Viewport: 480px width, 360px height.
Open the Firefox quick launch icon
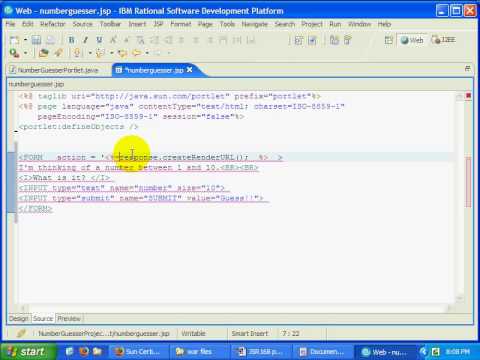(84, 351)
